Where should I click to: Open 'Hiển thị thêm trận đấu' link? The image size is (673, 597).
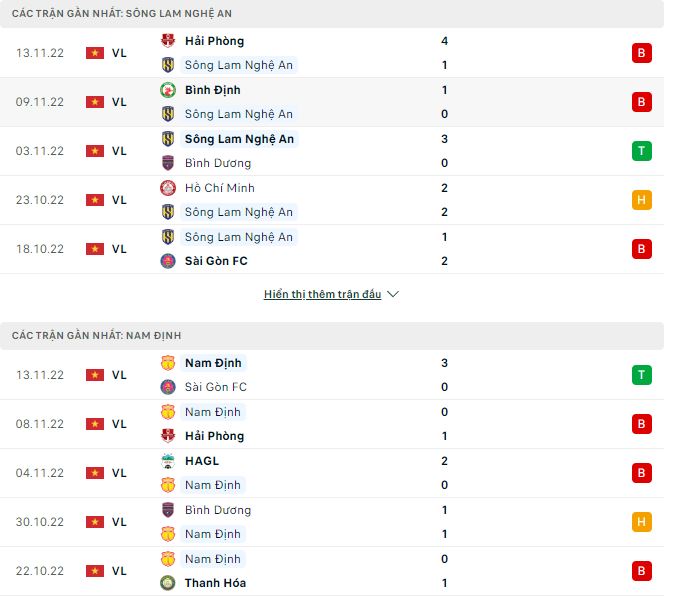point(322,295)
